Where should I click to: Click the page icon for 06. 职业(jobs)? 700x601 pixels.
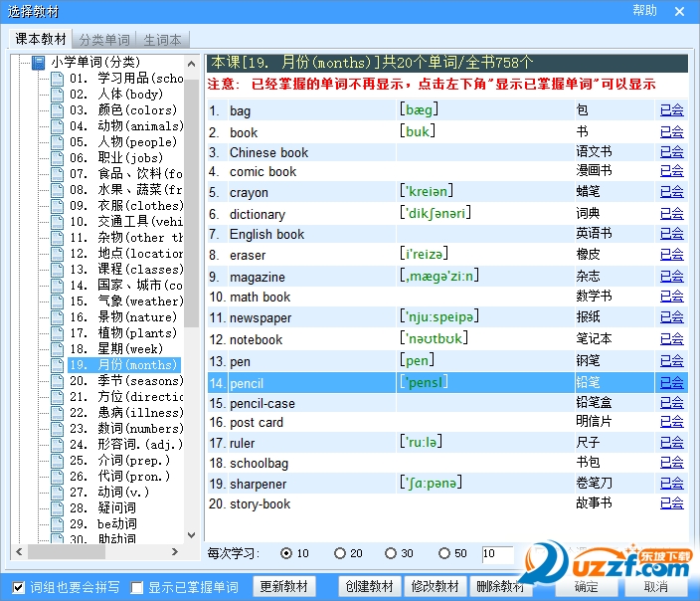click(x=57, y=158)
